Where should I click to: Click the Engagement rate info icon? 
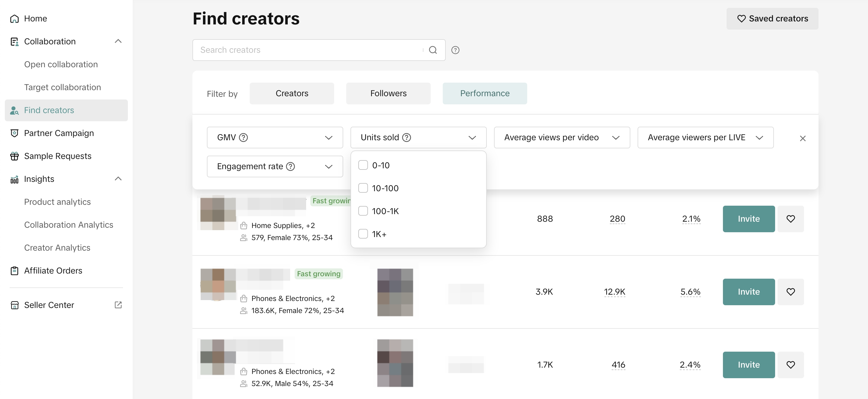(290, 166)
